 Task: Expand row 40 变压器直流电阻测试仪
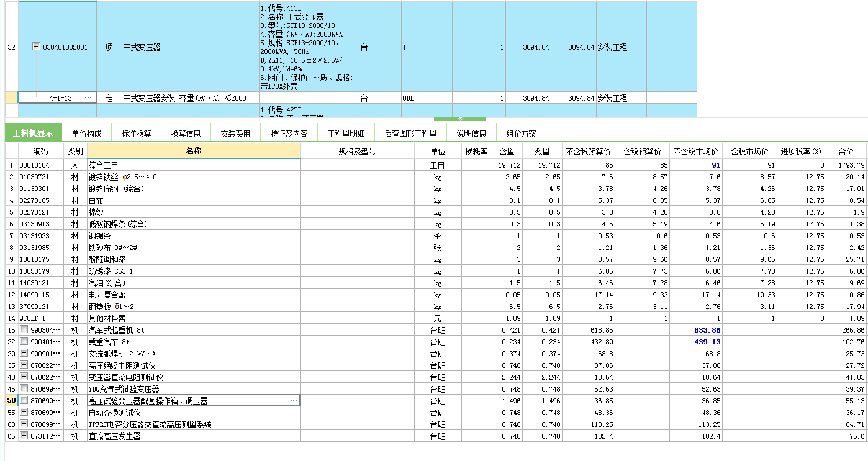[x=24, y=377]
